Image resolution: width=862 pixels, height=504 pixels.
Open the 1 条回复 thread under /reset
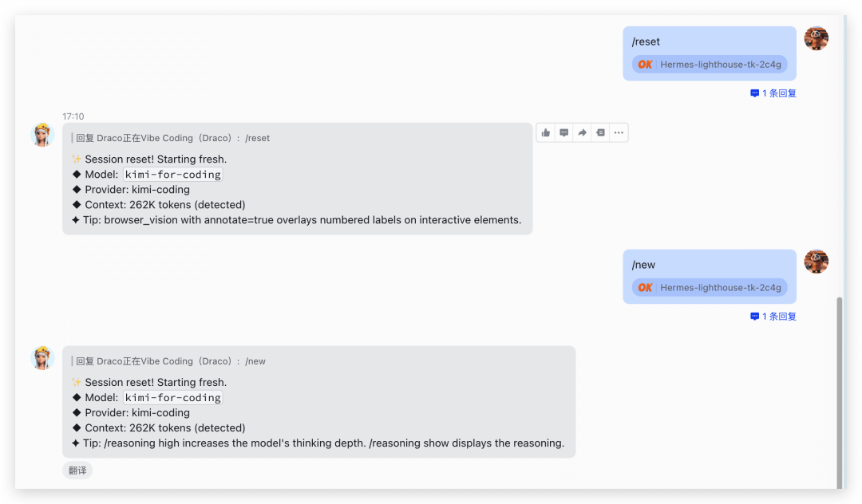click(x=773, y=93)
